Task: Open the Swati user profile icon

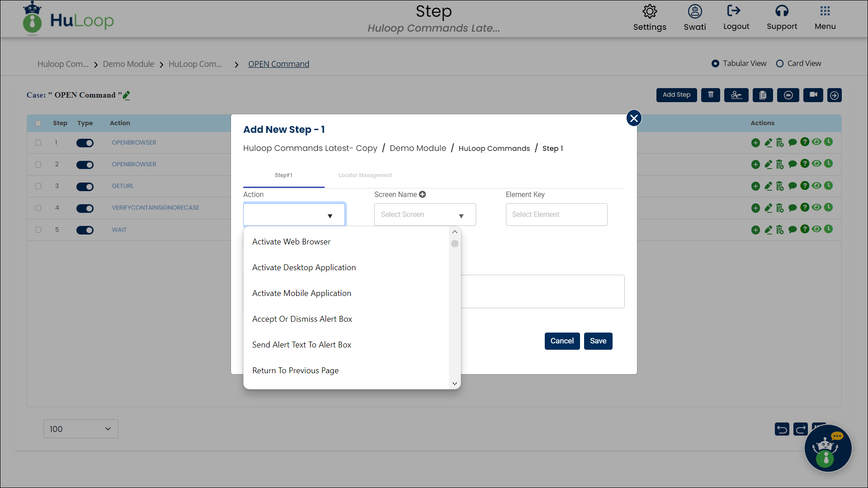Action: [x=695, y=12]
